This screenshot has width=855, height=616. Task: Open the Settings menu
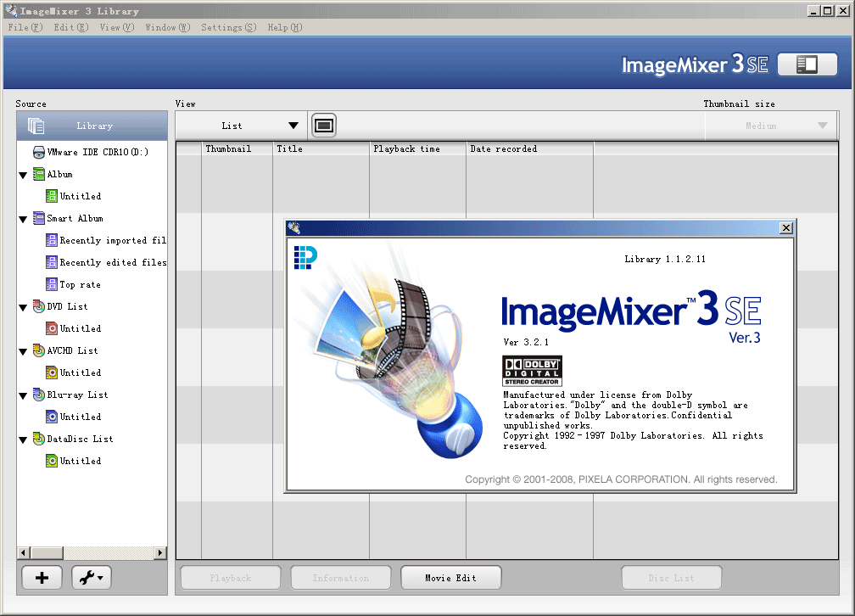(x=228, y=27)
